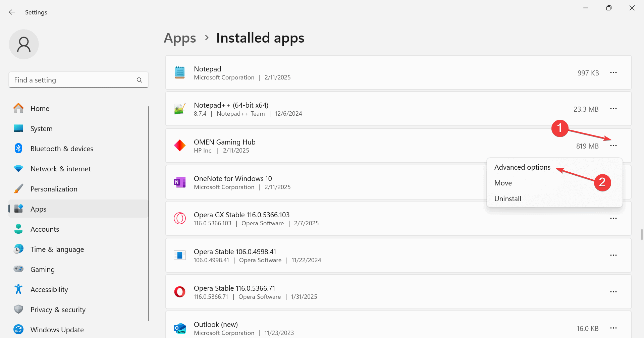Open more options for Opera Stable 106.0.4998.41

point(613,256)
